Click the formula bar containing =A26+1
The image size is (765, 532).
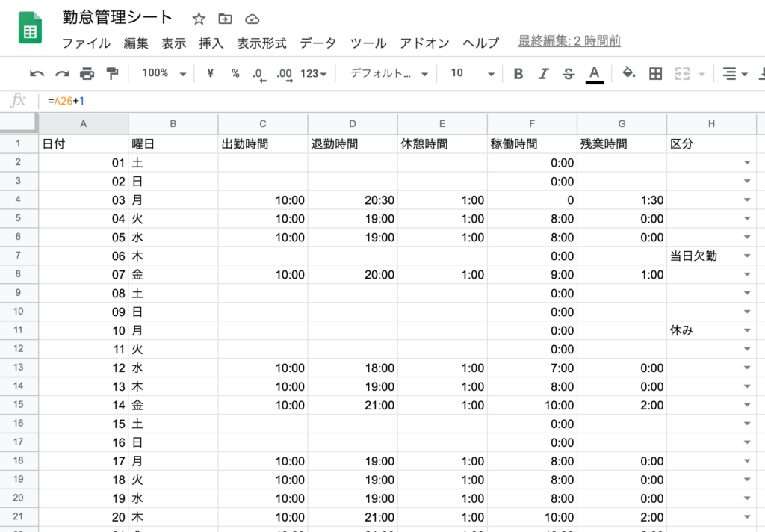click(x=400, y=101)
